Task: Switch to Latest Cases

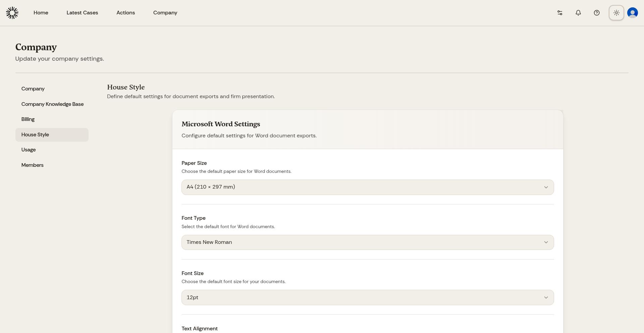Action: pos(82,13)
